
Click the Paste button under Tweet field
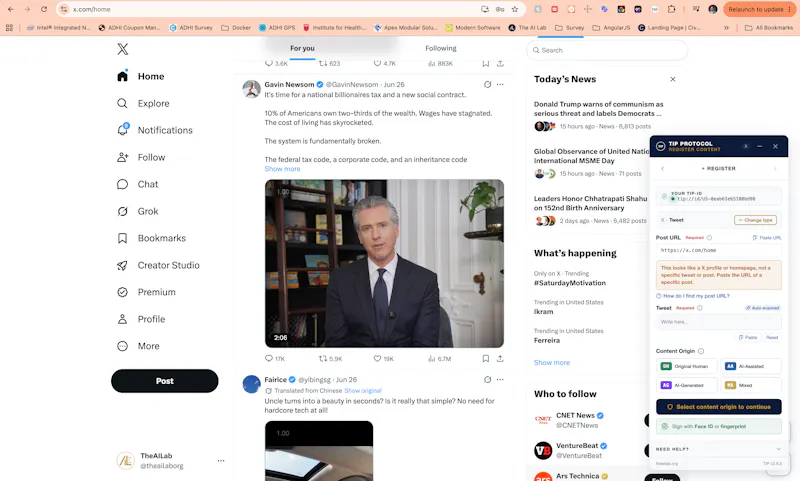[748, 338]
